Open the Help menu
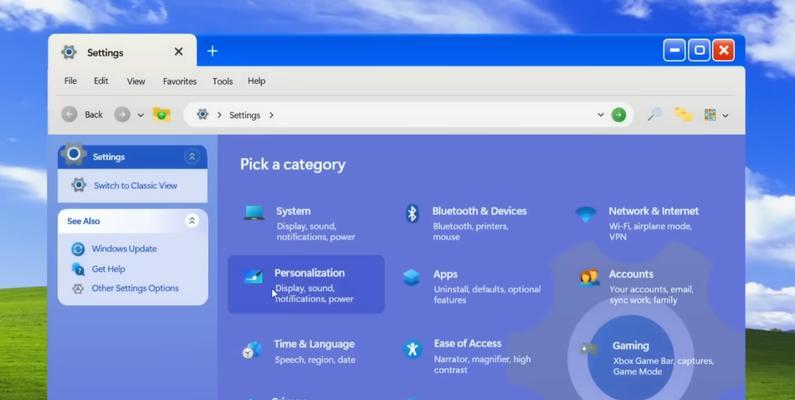The width and height of the screenshot is (795, 400). pos(257,81)
